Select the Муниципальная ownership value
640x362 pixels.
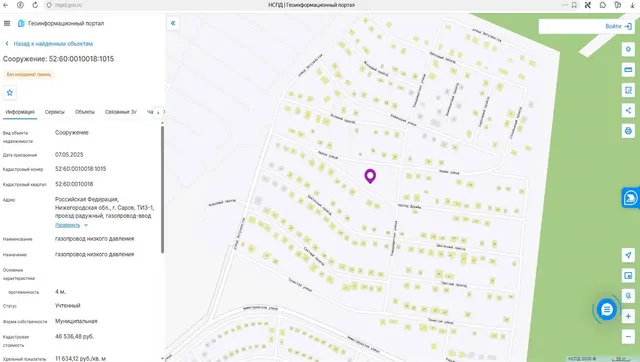coord(76,321)
